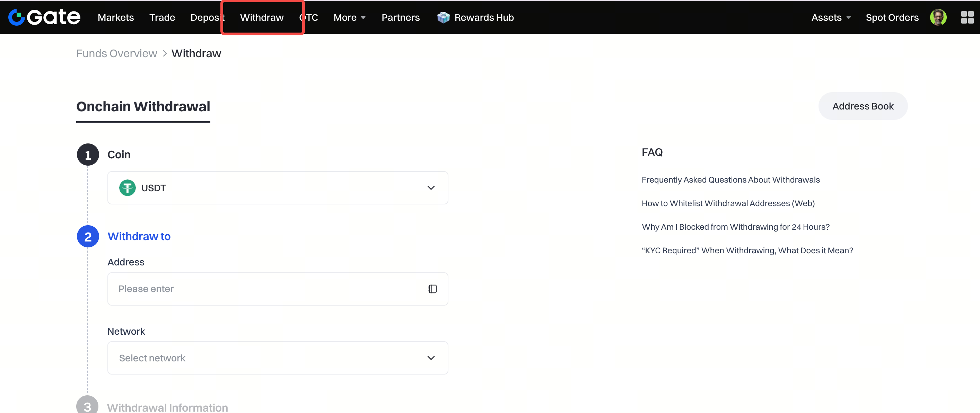
Task: Open the Select network dropdown
Action: point(278,358)
